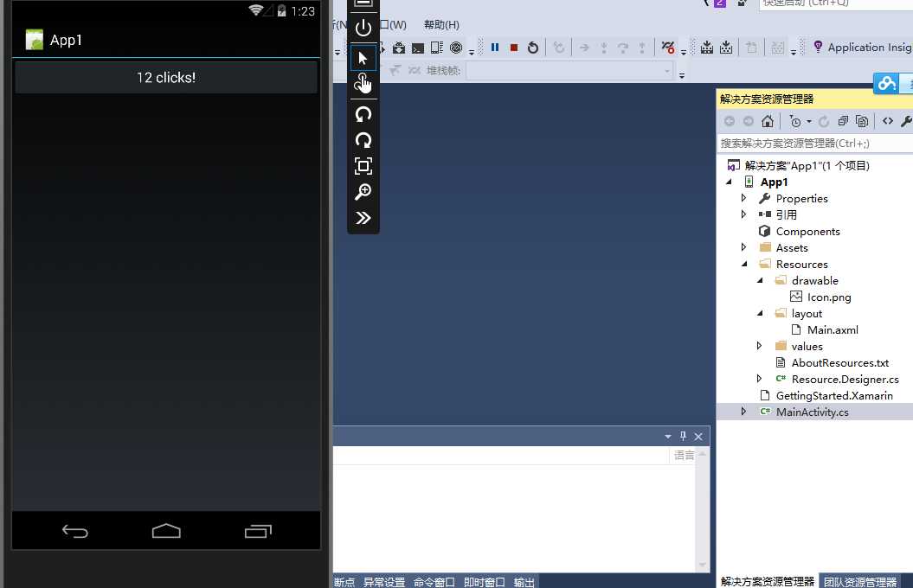Switch to the 命令窗口 tab
Image resolution: width=913 pixels, height=588 pixels.
[x=434, y=582]
